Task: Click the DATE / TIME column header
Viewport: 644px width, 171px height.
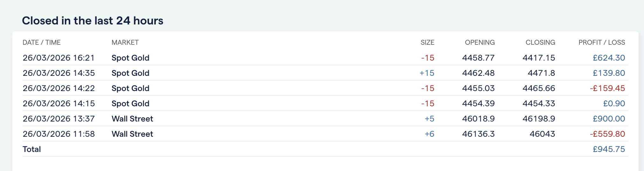Action: 42,43
